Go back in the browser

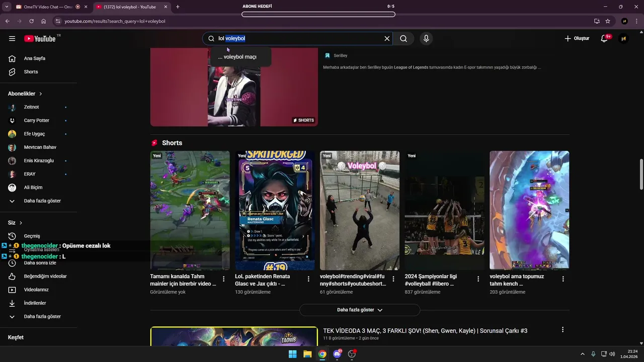(7, 21)
